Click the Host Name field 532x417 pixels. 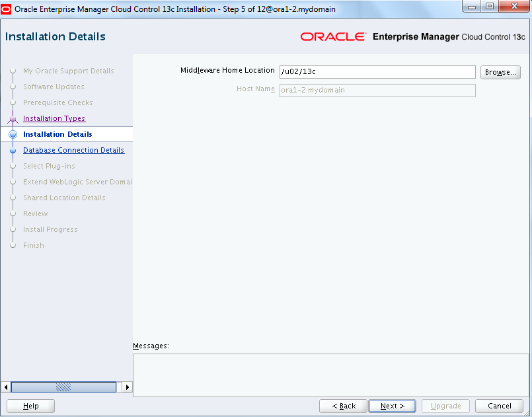point(377,90)
